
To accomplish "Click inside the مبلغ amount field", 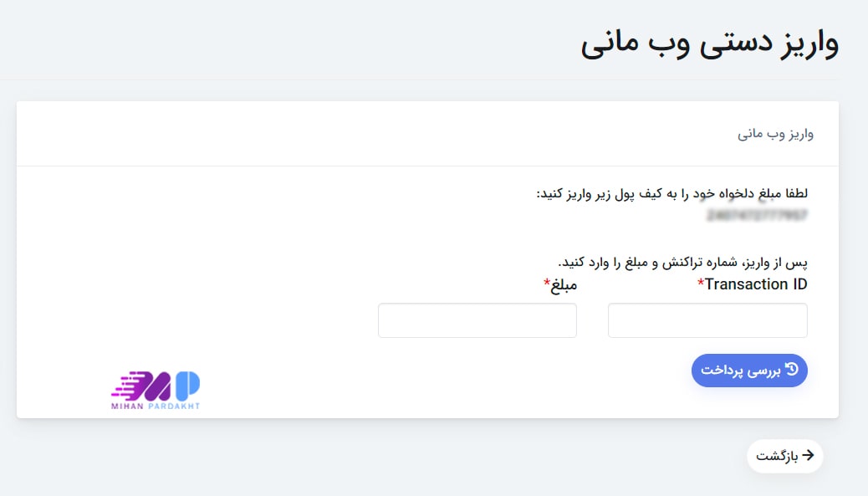I will [477, 320].
